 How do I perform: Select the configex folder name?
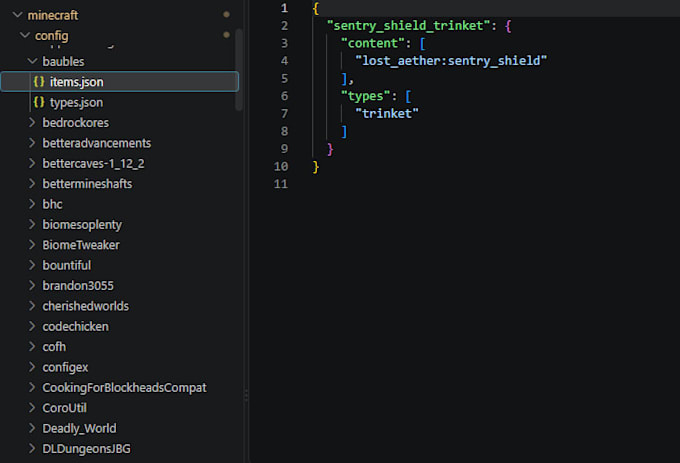pyautogui.click(x=65, y=368)
